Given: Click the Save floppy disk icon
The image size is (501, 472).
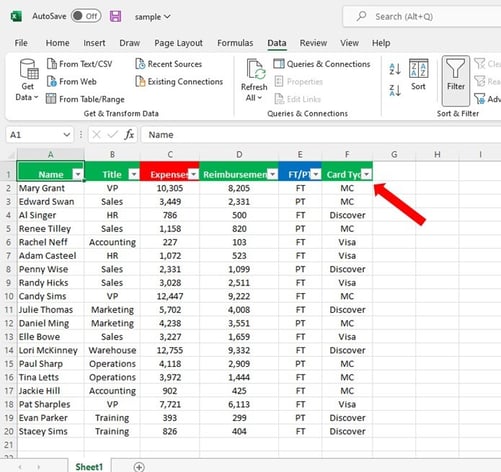Looking at the screenshot, I should (x=115, y=16).
